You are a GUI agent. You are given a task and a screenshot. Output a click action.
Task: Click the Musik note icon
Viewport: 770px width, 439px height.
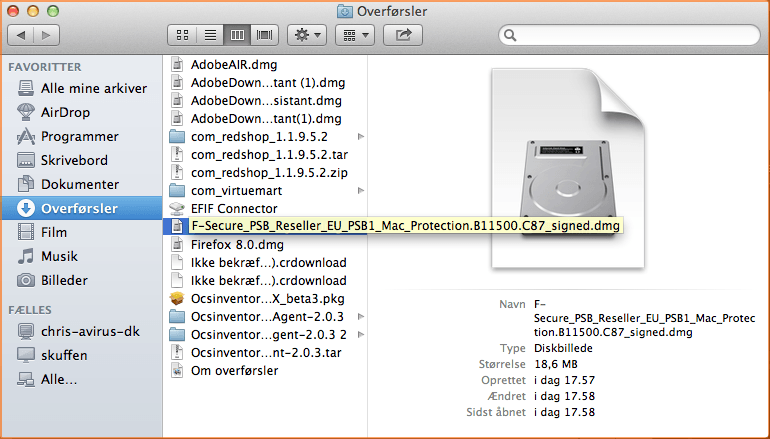26,256
